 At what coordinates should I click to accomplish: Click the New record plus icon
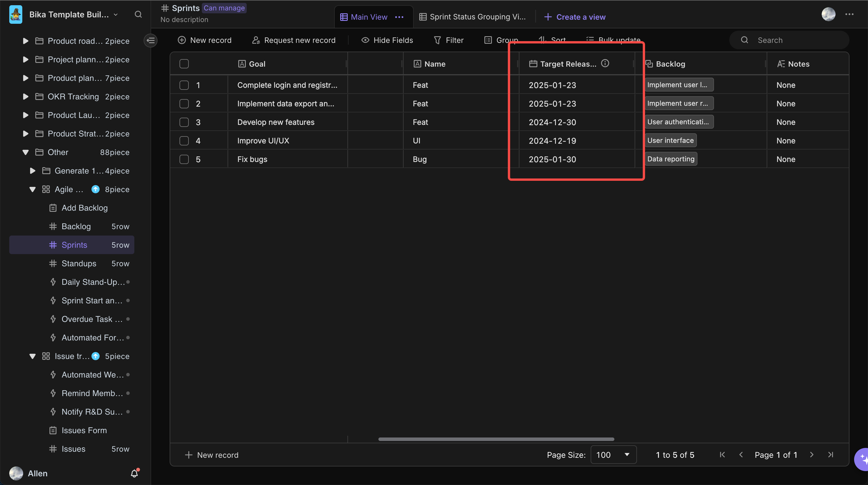[x=181, y=40]
